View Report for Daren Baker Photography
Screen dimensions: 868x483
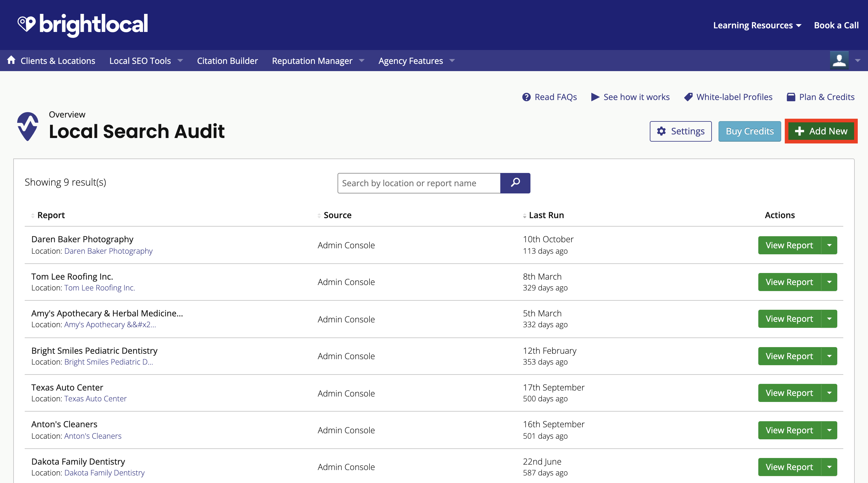(789, 245)
